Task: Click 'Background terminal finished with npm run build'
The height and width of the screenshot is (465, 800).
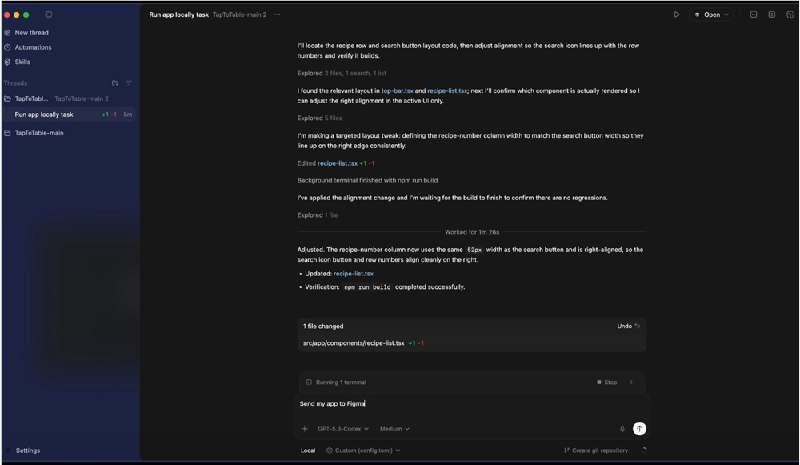Action: click(x=367, y=180)
